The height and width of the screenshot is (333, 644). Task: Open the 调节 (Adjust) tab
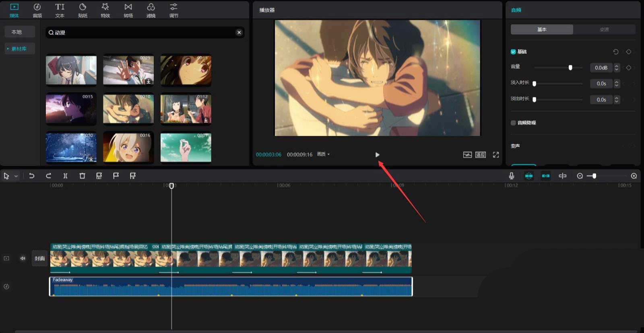point(173,10)
